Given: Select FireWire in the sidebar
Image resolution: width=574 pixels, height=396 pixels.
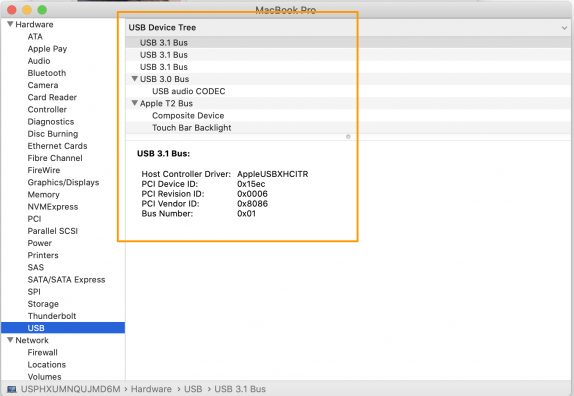Looking at the screenshot, I should click(44, 170).
